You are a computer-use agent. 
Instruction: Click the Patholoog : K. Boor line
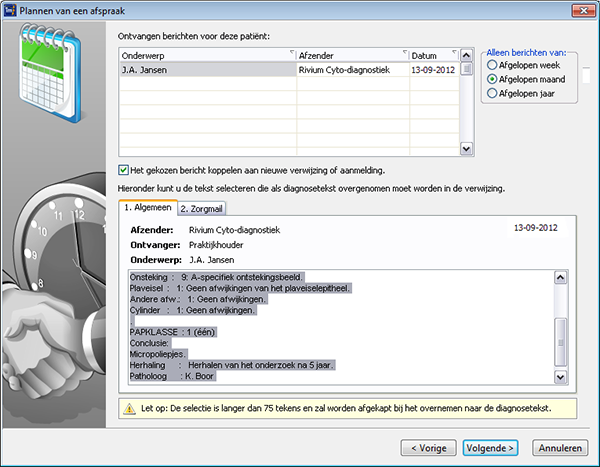pyautogui.click(x=173, y=376)
